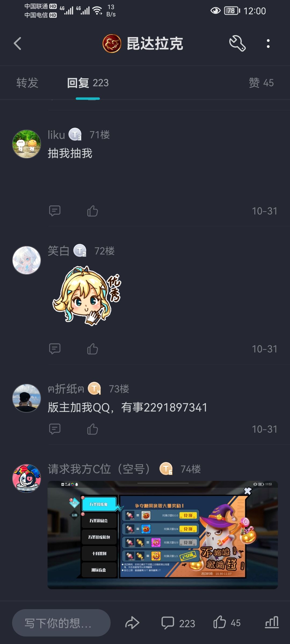Select the 回复 223 tab
This screenshot has height=644, width=290.
[88, 83]
